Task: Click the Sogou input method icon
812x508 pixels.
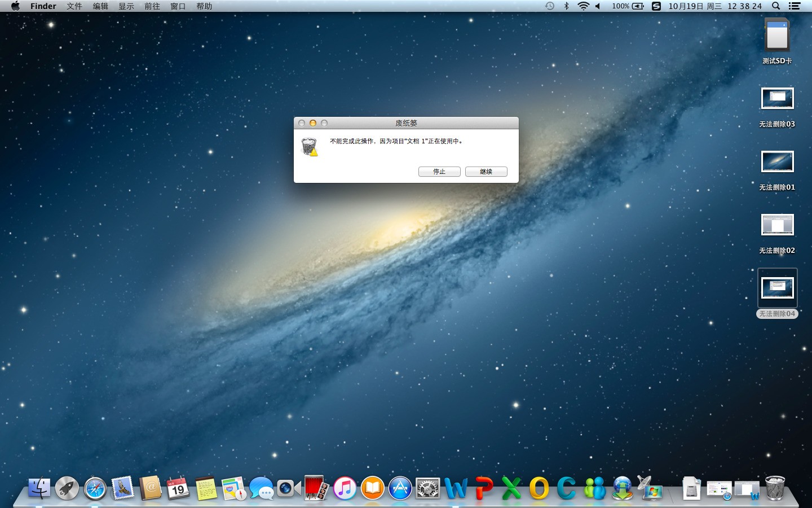Action: (656, 6)
